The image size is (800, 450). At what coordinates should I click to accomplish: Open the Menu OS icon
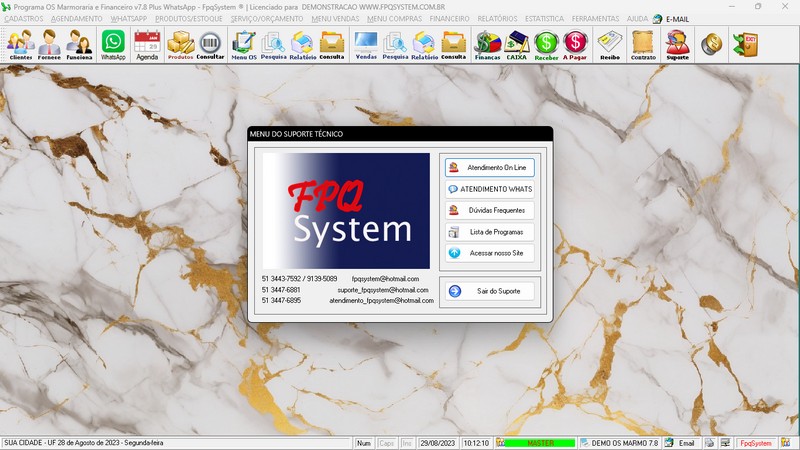(x=244, y=44)
